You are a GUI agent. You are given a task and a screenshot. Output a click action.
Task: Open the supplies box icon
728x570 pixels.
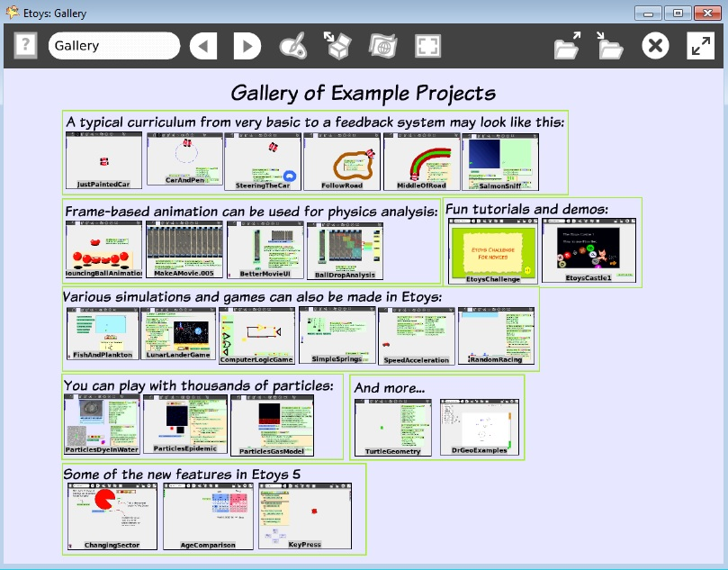[337, 46]
